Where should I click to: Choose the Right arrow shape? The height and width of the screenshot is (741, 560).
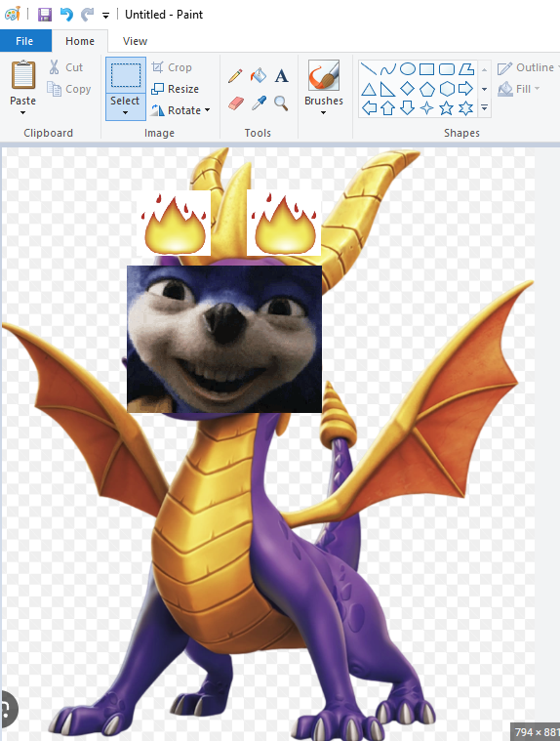tap(466, 89)
